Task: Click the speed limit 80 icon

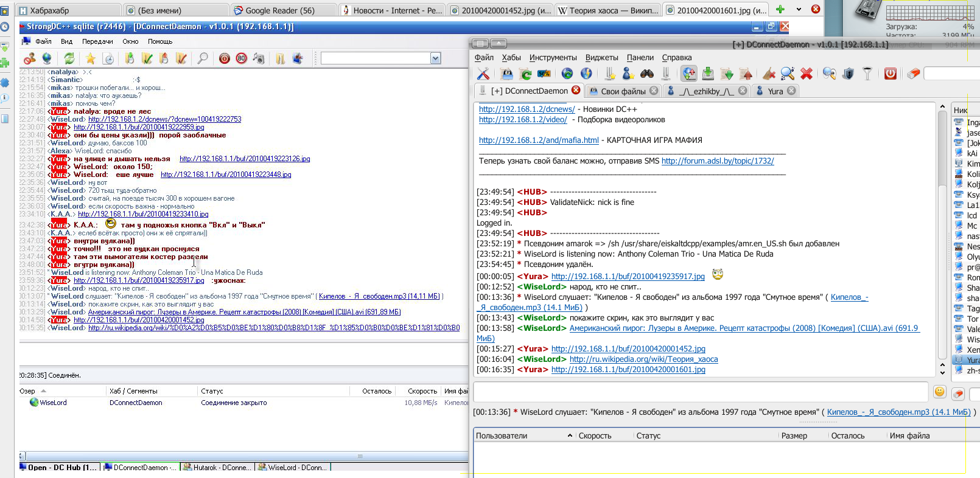Action: tap(242, 58)
